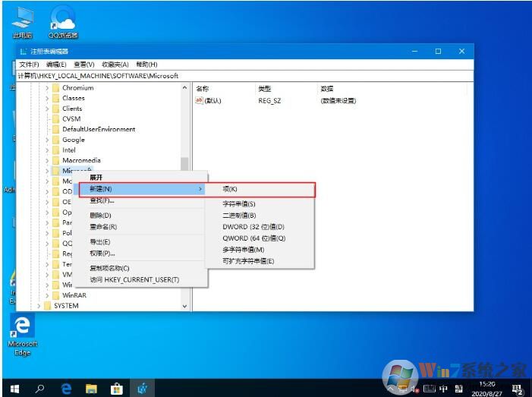Launch Edge from the taskbar
532x397 pixels.
66,389
